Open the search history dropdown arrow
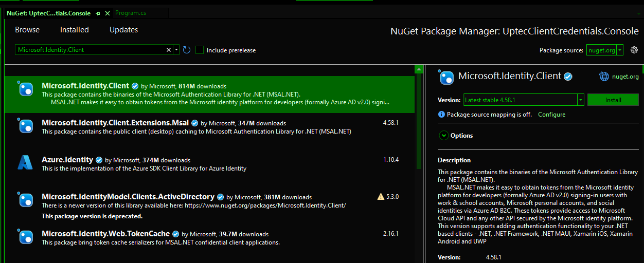 pos(176,50)
